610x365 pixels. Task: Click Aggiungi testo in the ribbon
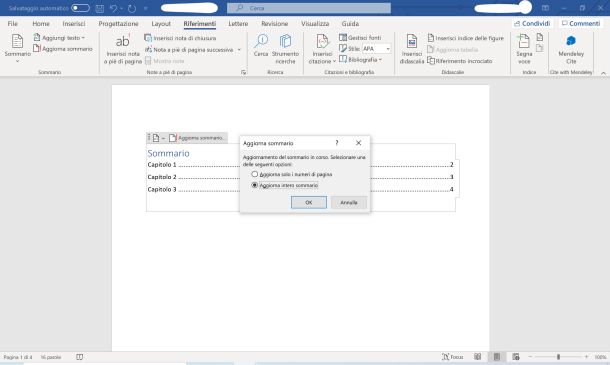(59, 38)
